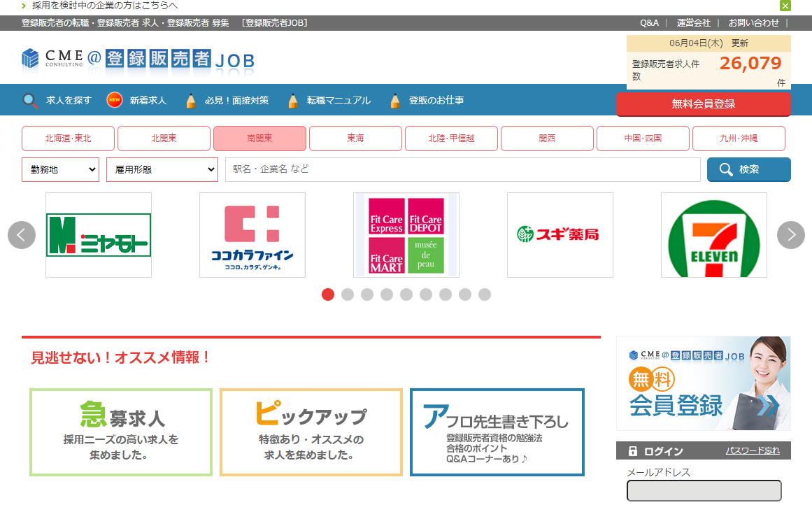Open 必見！面接対策 in navigation bar
The image size is (812, 505).
tap(236, 101)
